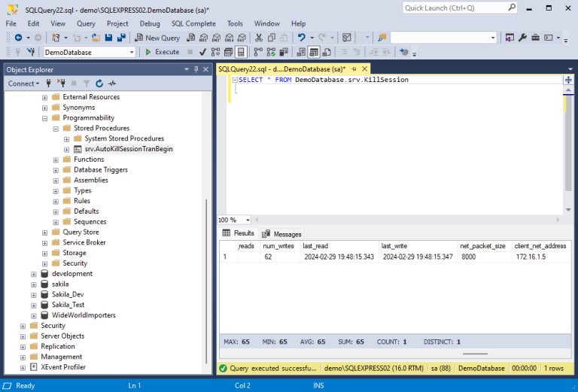This screenshot has width=578, height=392.
Task: Expand the WideWorldImporters database node
Action: (34, 315)
